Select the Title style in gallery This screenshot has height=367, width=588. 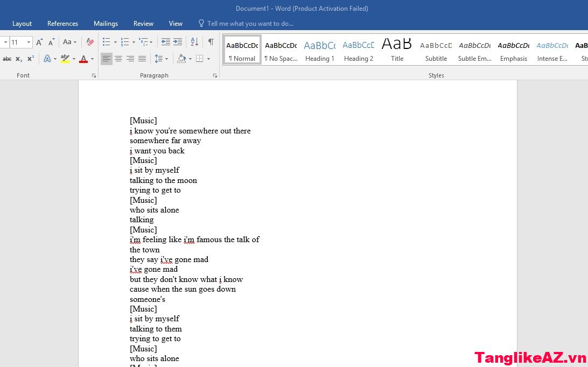click(397, 51)
